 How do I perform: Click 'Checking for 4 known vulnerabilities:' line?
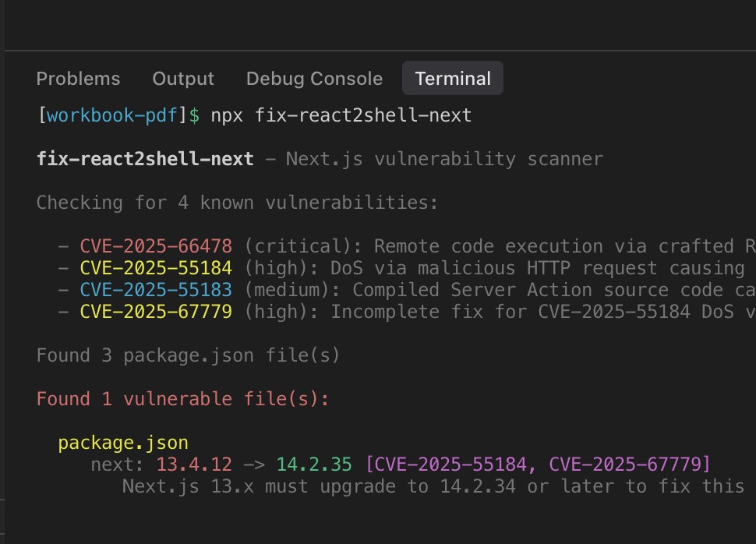pyautogui.click(x=237, y=203)
